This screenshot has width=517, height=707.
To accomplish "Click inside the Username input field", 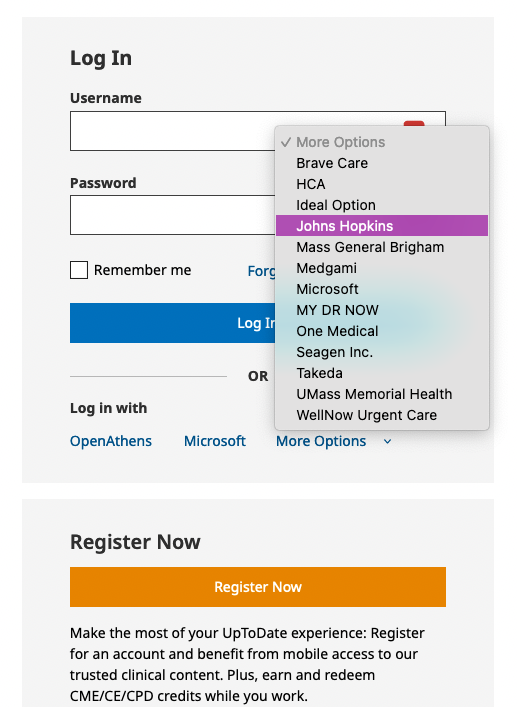I will pos(171,131).
